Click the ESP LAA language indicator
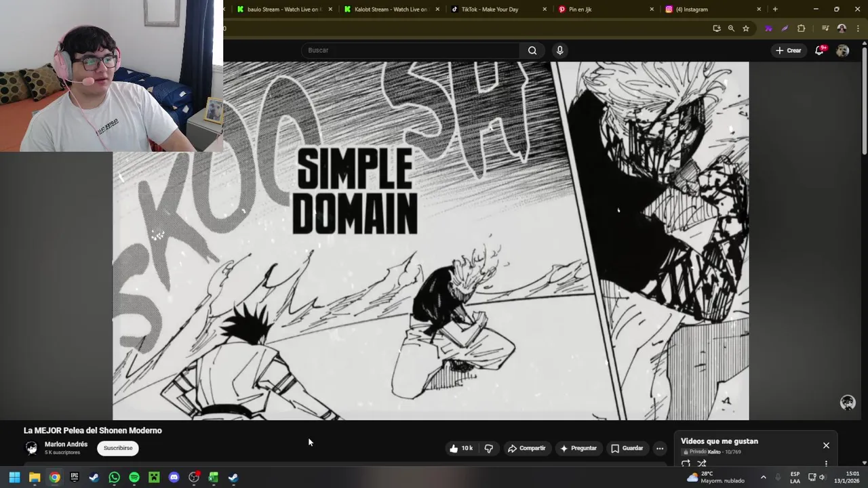 click(795, 478)
